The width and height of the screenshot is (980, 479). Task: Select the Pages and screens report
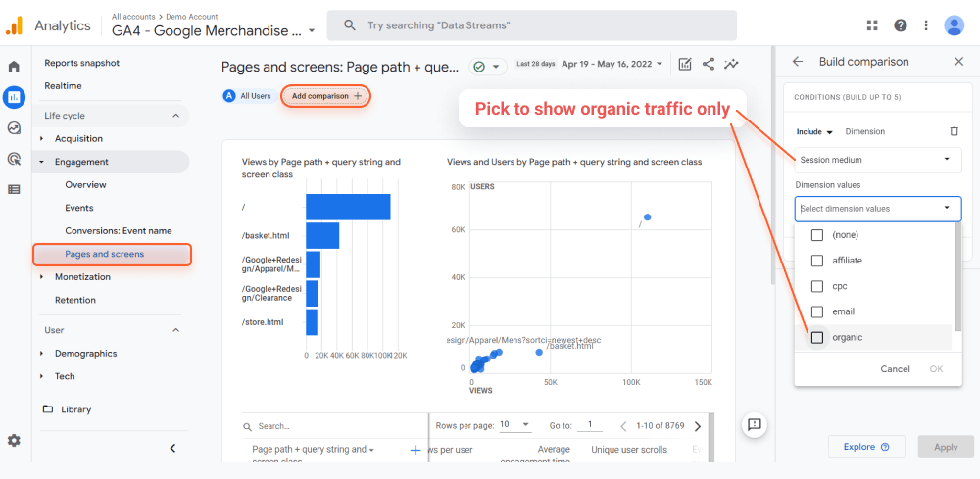112,254
